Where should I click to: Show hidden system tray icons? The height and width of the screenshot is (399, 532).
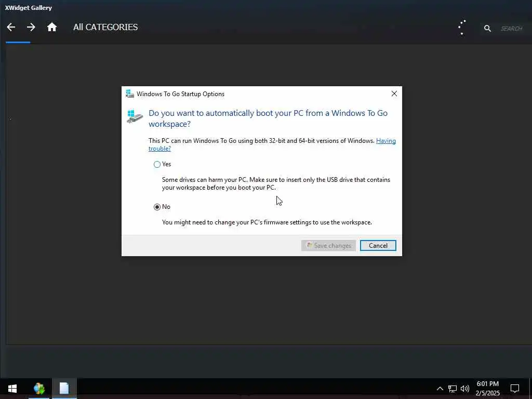440,389
